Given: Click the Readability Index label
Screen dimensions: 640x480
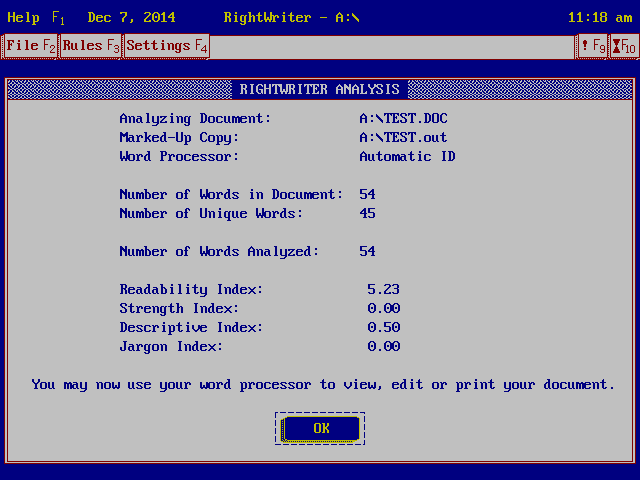Looking at the screenshot, I should click(x=191, y=290).
